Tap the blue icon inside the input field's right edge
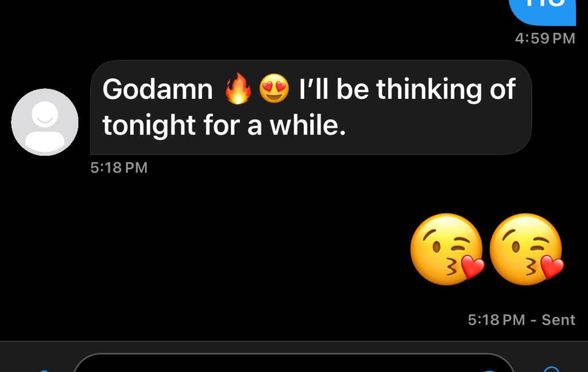 pos(489,371)
